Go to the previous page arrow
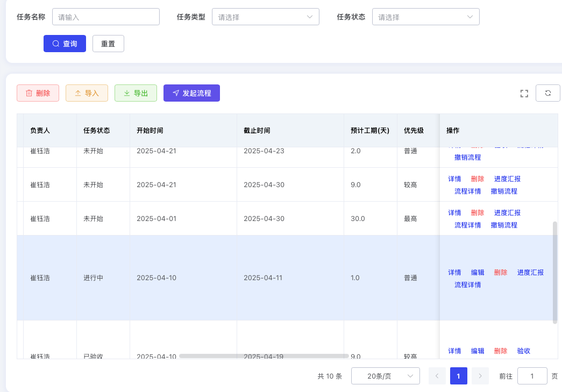This screenshot has height=392, width=562. coord(437,376)
